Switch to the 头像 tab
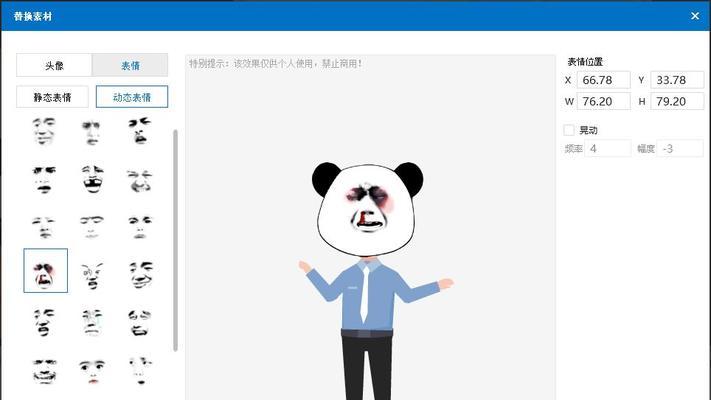711x400 pixels. coord(54,65)
